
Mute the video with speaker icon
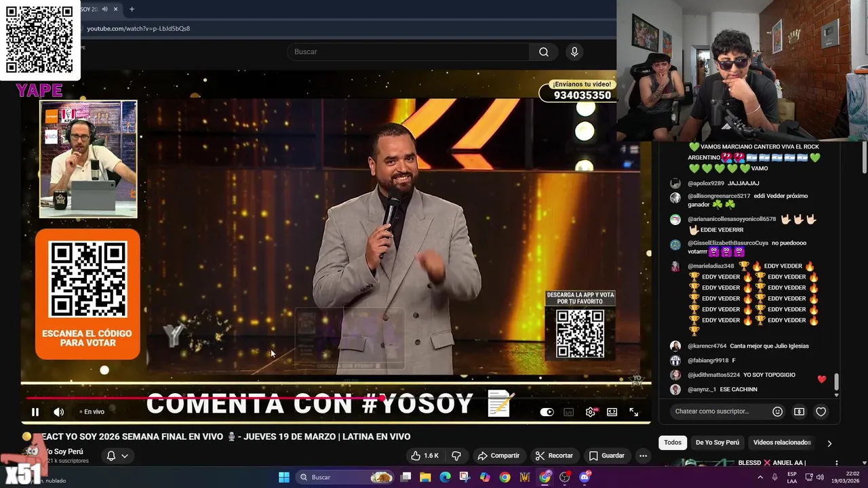coord(59,411)
